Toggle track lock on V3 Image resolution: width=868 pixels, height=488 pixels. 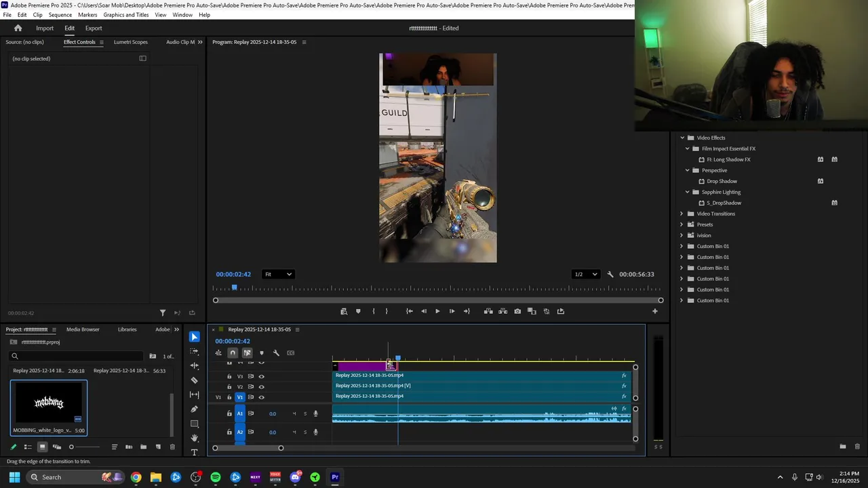(x=229, y=376)
